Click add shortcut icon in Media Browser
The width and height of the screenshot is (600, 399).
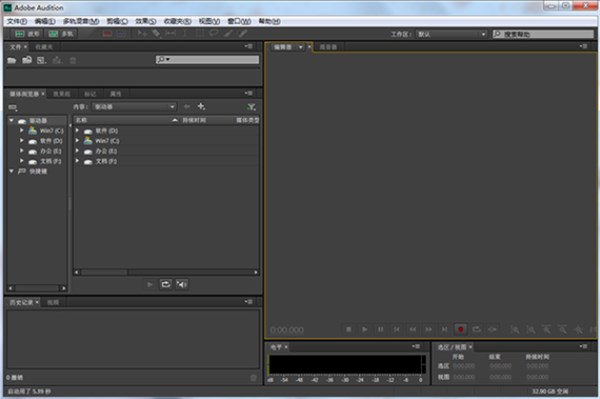click(x=201, y=106)
